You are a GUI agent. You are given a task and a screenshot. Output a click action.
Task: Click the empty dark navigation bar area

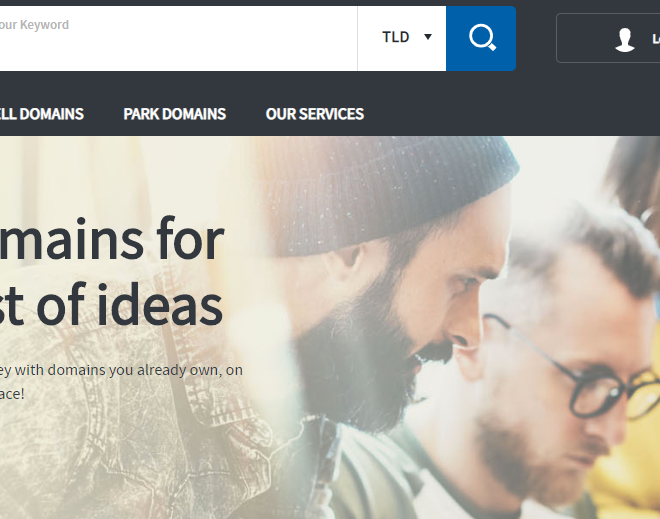click(x=505, y=114)
